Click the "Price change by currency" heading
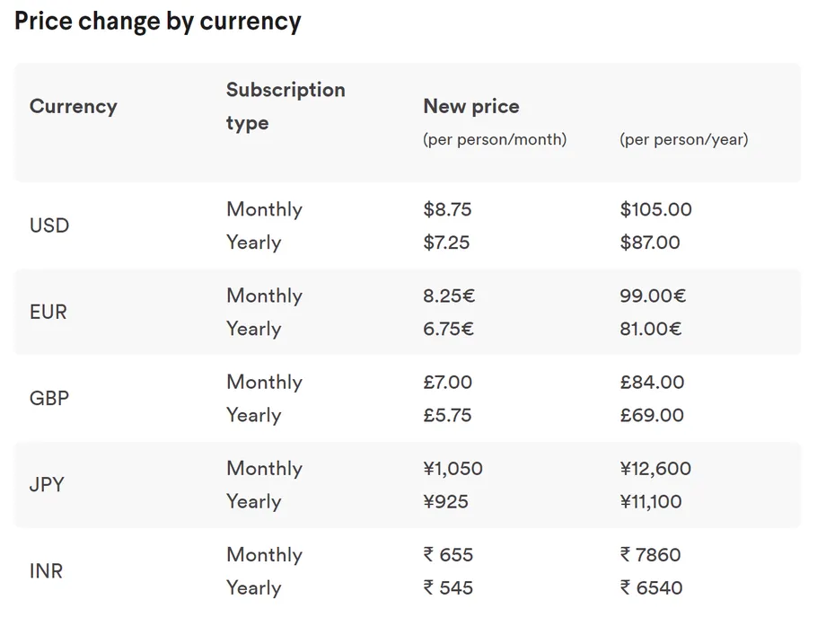 click(158, 22)
